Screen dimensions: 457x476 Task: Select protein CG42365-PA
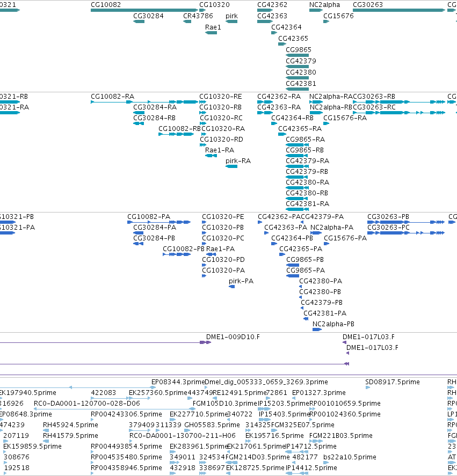pyautogui.click(x=301, y=249)
